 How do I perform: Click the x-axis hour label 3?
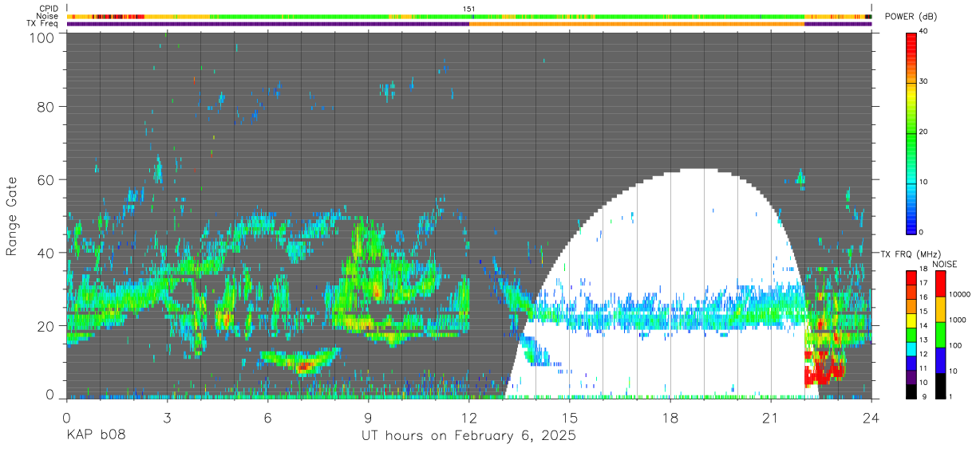[x=167, y=418]
